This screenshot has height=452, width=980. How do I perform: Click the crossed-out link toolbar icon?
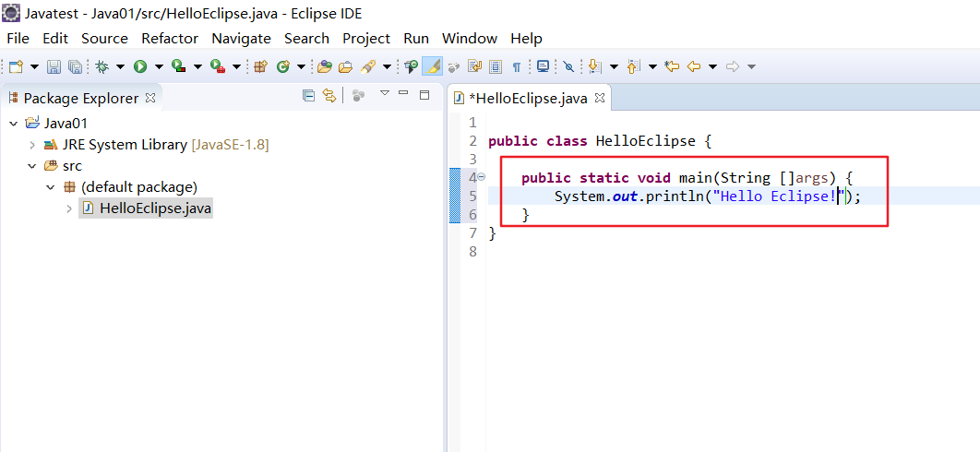click(x=568, y=66)
